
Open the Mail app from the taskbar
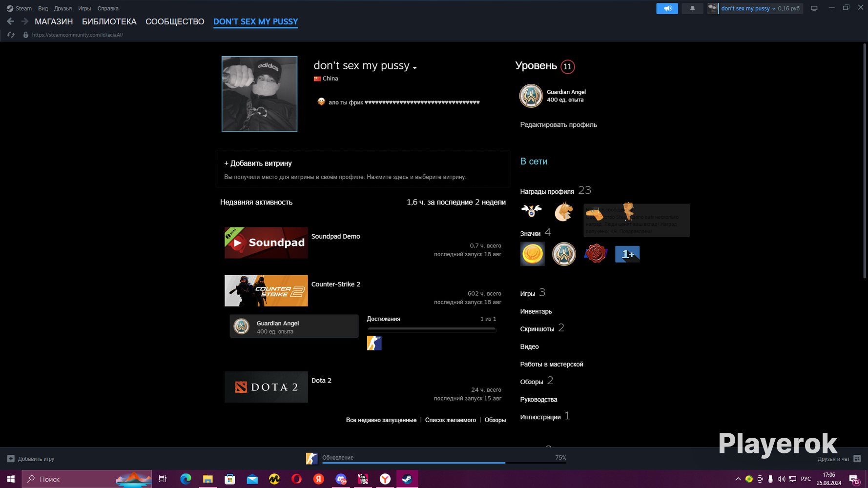[252, 479]
